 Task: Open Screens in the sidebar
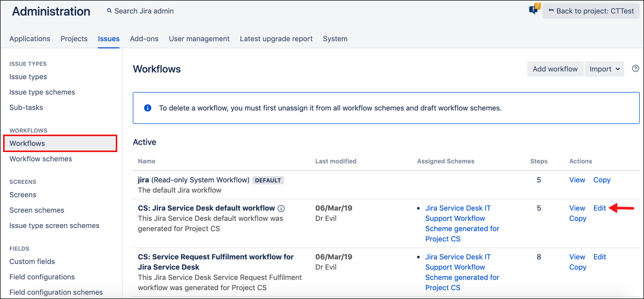coord(23,195)
